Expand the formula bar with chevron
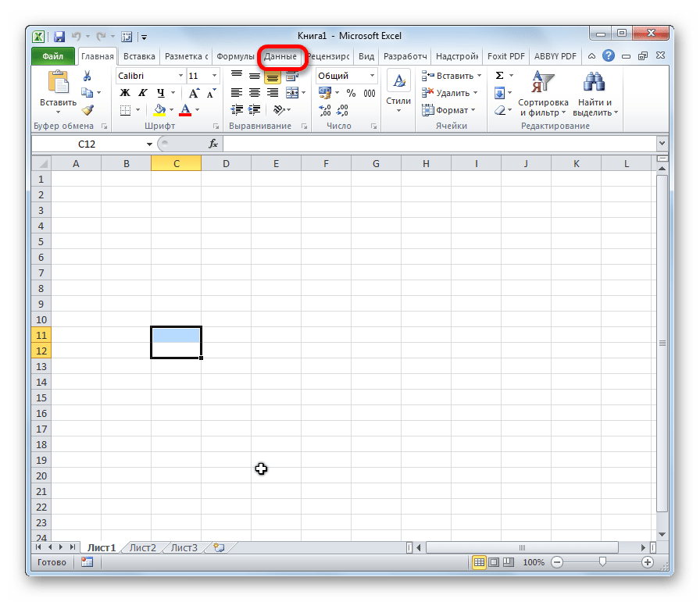 pyautogui.click(x=662, y=143)
